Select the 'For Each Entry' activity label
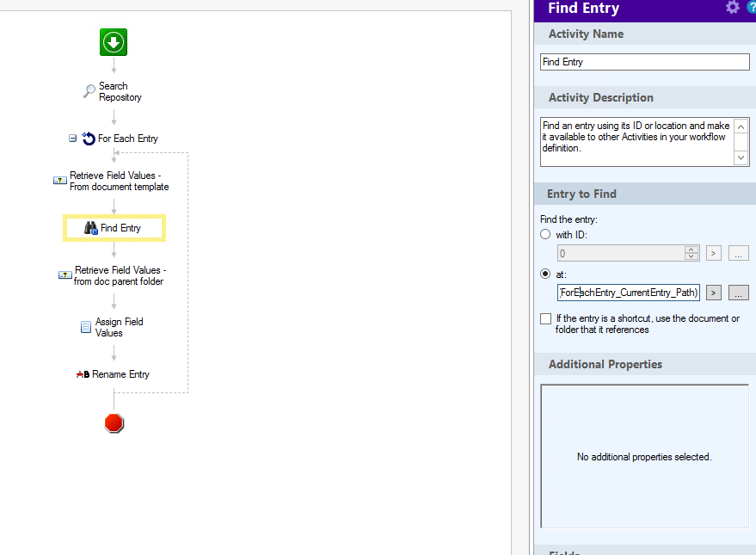 128,139
